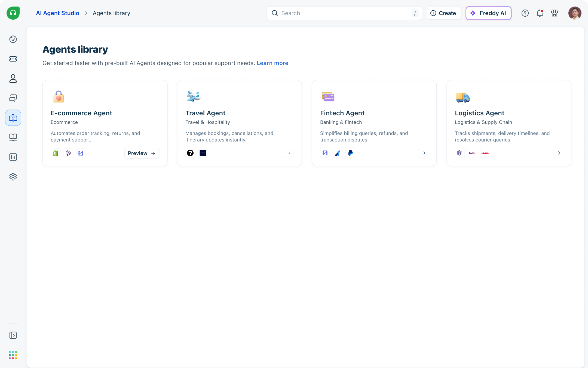Viewport: 588px width, 368px height.
Task: Open the Learn more link
Action: (272, 63)
